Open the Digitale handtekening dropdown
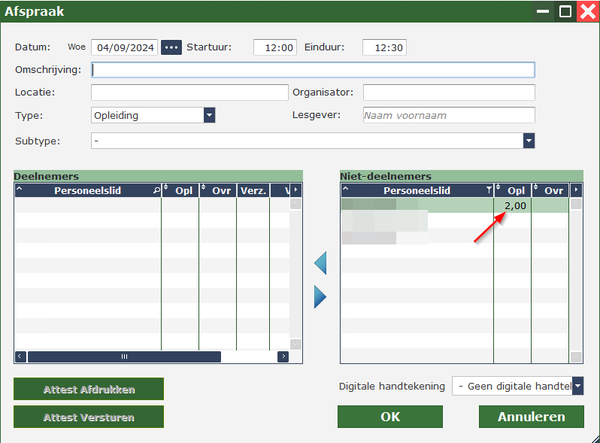 click(x=578, y=386)
